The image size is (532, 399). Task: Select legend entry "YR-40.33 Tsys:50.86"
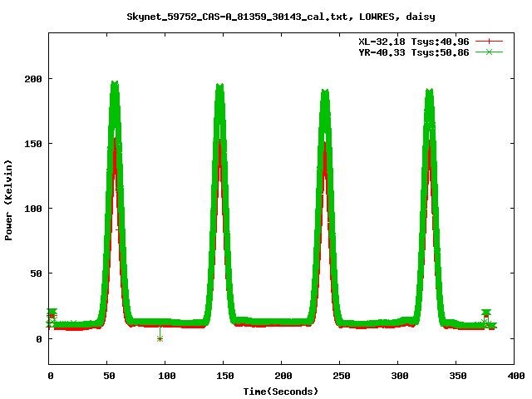pos(414,52)
